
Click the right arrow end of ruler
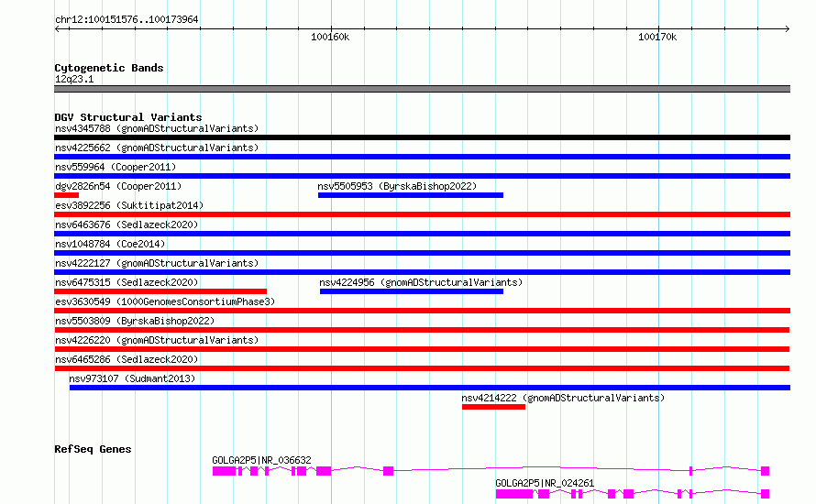pos(787,29)
